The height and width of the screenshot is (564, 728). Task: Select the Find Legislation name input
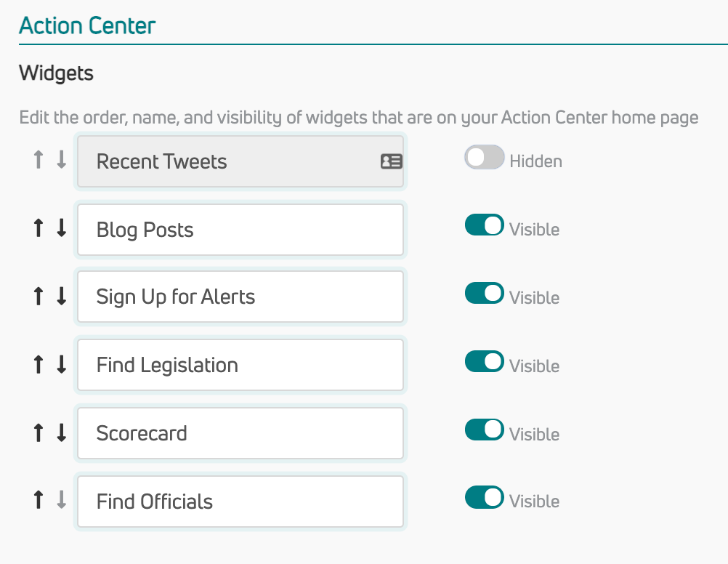pyautogui.click(x=240, y=365)
